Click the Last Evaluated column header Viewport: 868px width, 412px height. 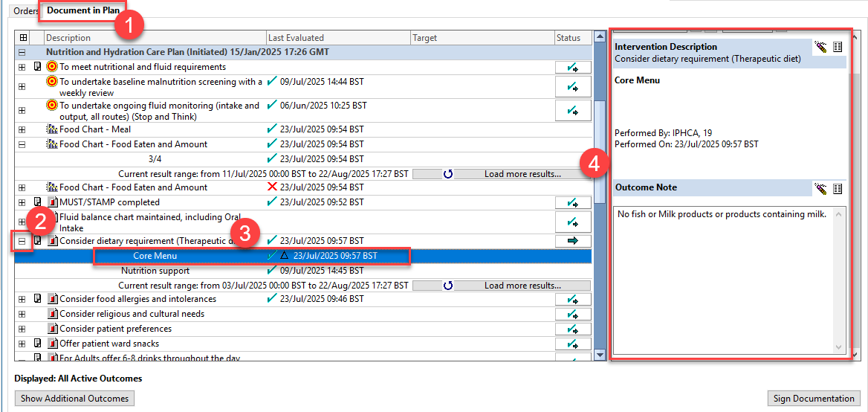[x=338, y=38]
